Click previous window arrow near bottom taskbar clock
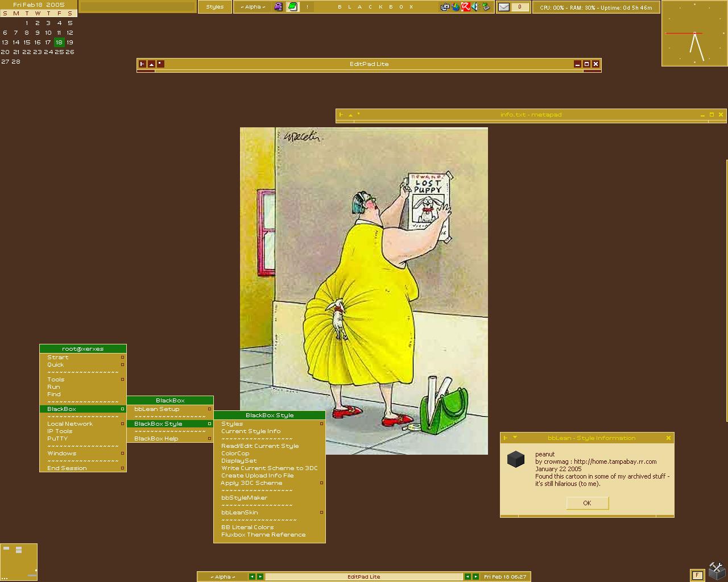This screenshot has height=582, width=728. pos(468,576)
